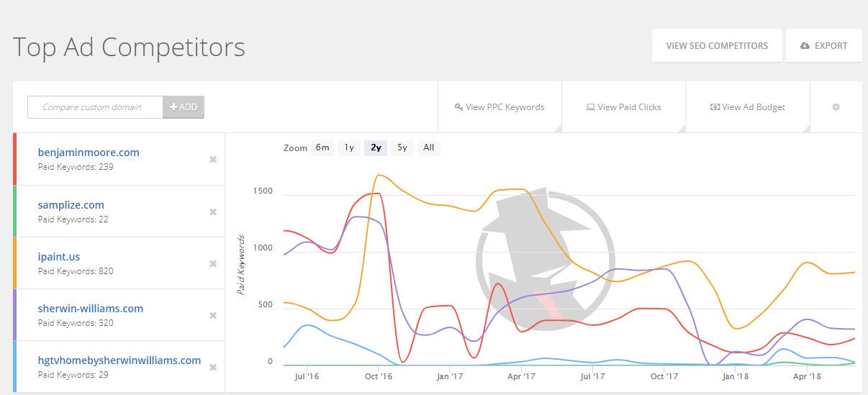The width and height of the screenshot is (868, 395).
Task: Click the cloud download icon on Export
Action: pos(805,46)
